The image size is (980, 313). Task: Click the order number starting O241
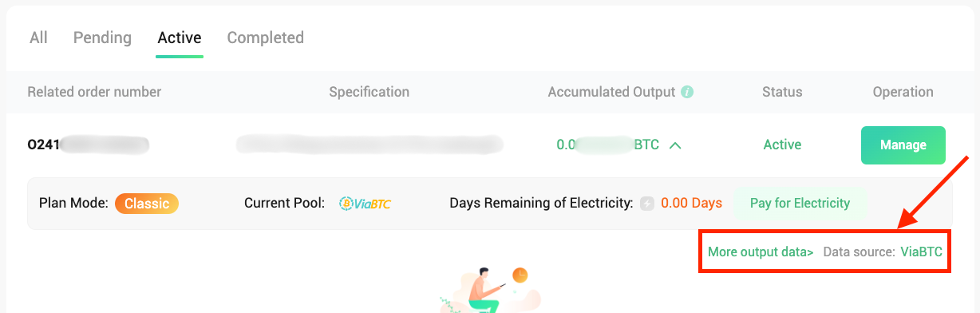click(x=88, y=145)
